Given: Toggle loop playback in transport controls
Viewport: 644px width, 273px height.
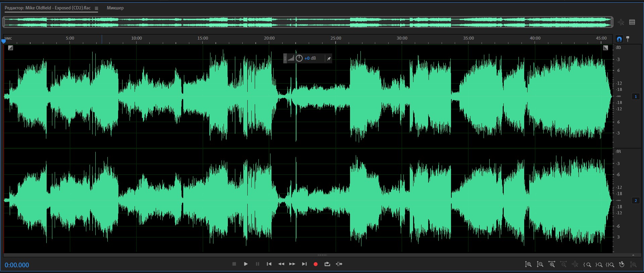Looking at the screenshot, I should tap(327, 264).
